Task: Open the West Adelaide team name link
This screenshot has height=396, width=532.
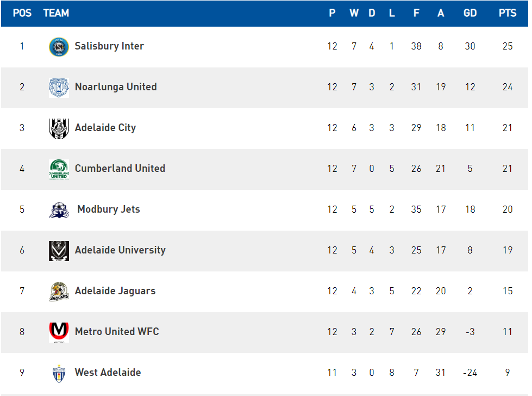Action: pos(108,372)
